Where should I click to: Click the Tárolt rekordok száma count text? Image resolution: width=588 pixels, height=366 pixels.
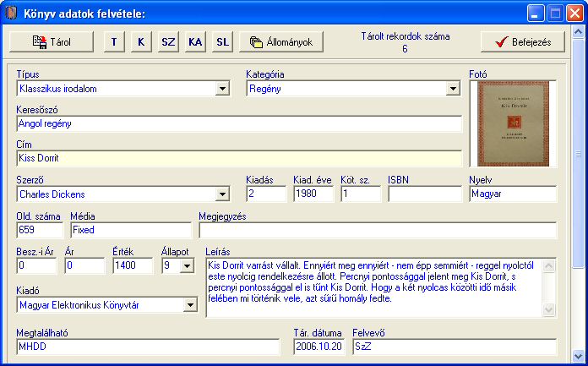click(x=406, y=42)
